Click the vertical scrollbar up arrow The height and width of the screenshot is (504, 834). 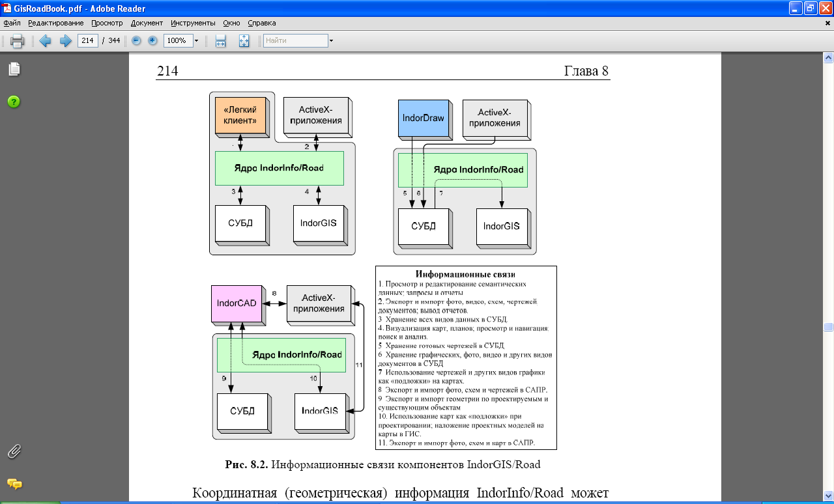828,58
